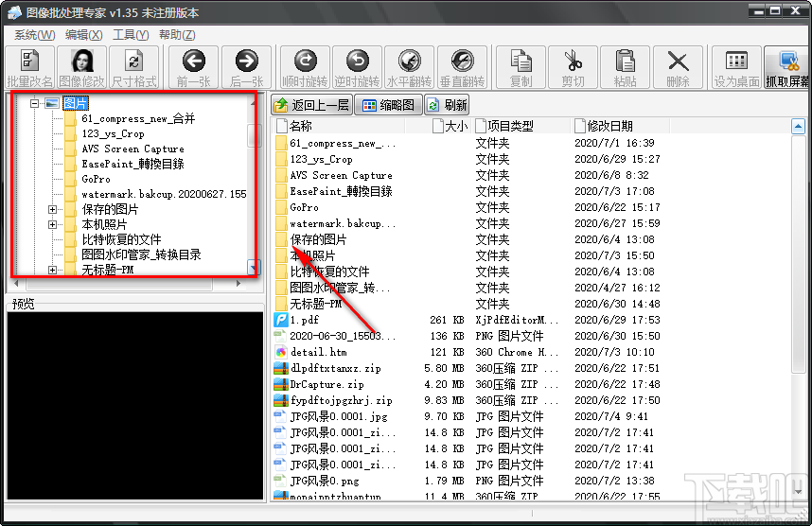Select watermark.bakcup folder in tree
The image size is (812, 526).
[164, 194]
